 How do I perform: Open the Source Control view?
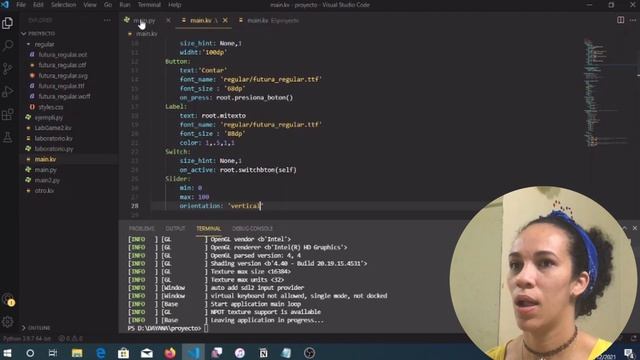(x=7, y=69)
